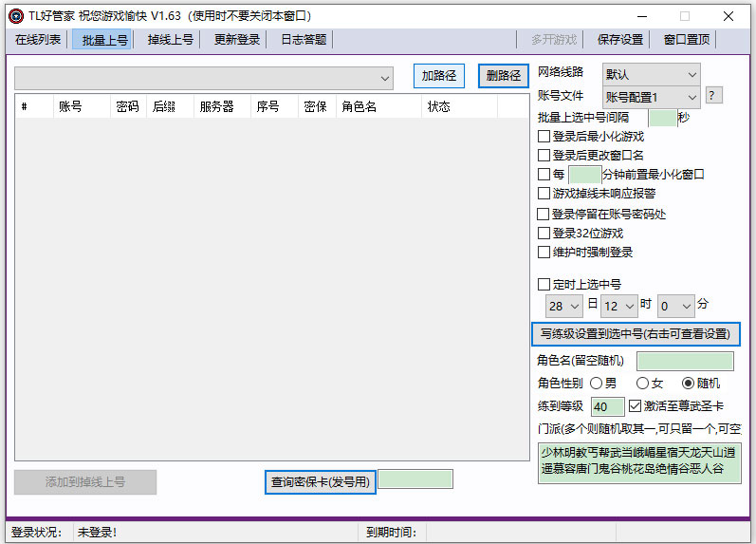Click the ? help button
The image size is (756, 544).
[713, 95]
